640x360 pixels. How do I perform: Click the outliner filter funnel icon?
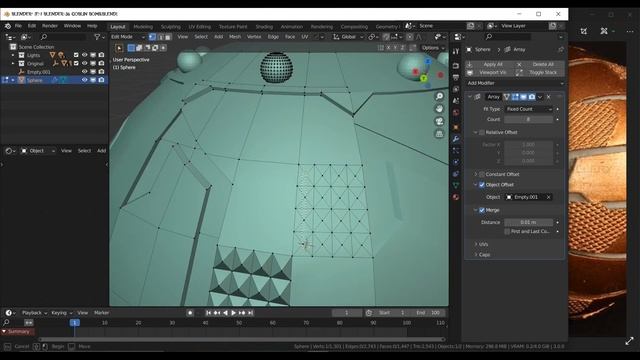[x=97, y=37]
